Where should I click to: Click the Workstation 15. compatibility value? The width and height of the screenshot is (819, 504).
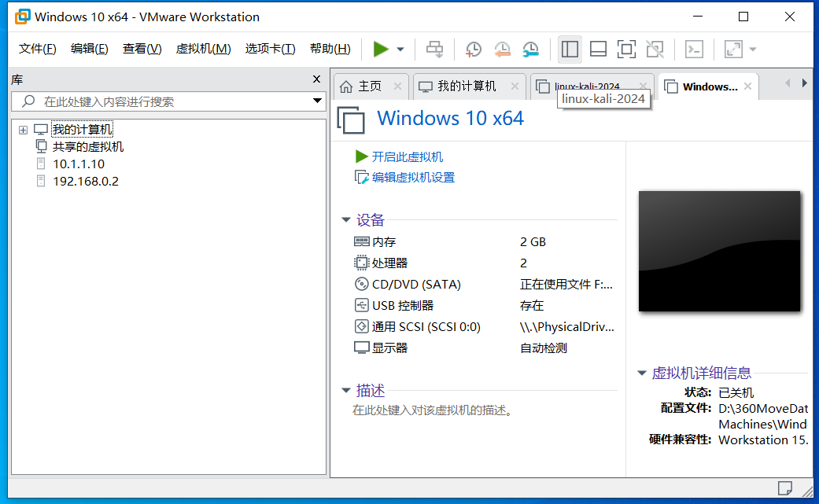tap(763, 440)
